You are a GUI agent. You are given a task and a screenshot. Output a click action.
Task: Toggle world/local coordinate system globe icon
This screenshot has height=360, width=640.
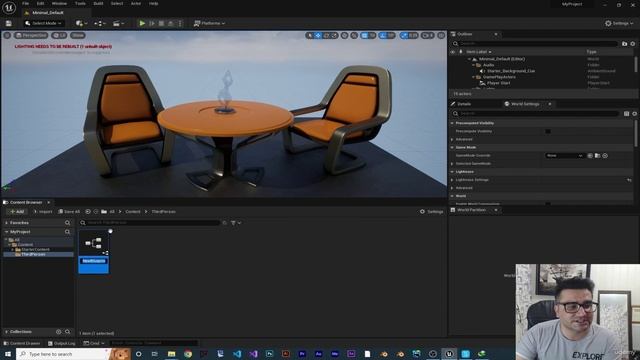coord(345,36)
